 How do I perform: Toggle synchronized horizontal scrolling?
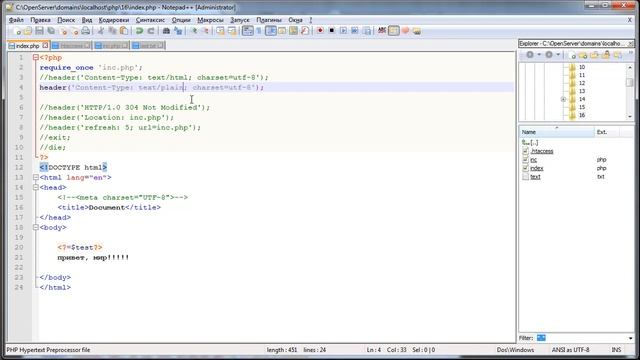(x=232, y=31)
